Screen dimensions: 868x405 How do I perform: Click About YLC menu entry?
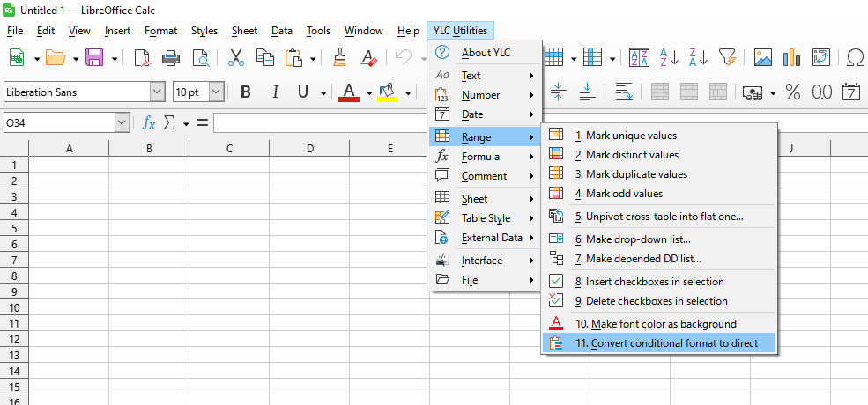486,53
